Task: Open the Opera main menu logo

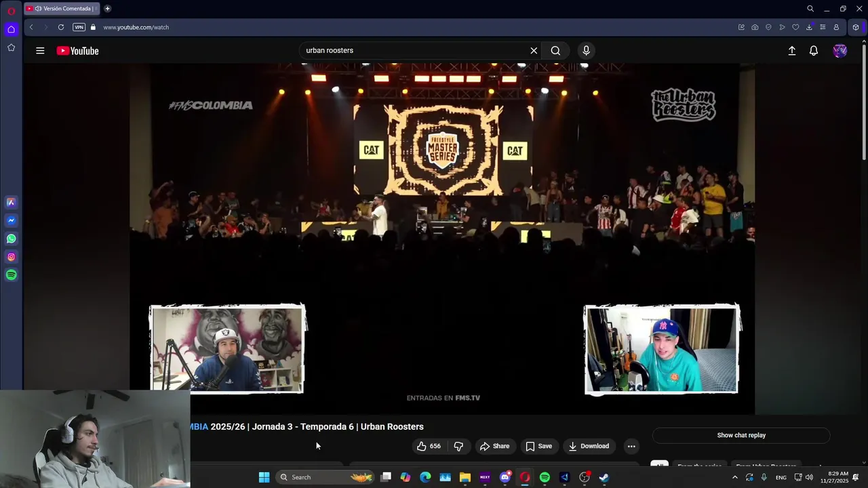Action: coord(11,9)
